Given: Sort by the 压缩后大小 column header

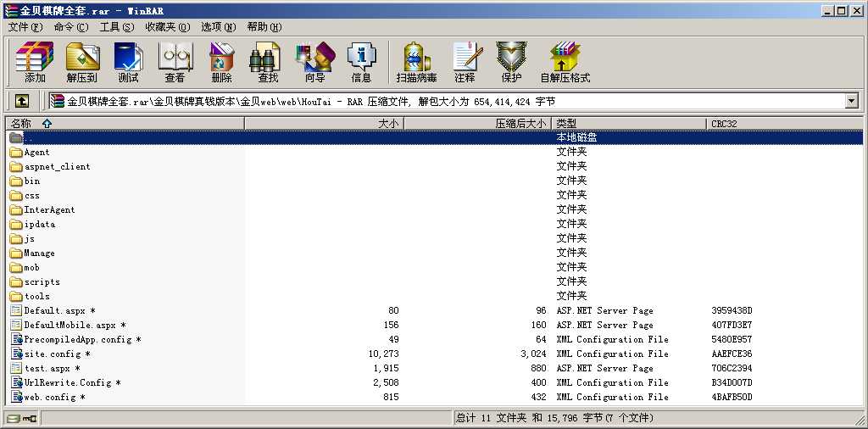Looking at the screenshot, I should (x=477, y=124).
